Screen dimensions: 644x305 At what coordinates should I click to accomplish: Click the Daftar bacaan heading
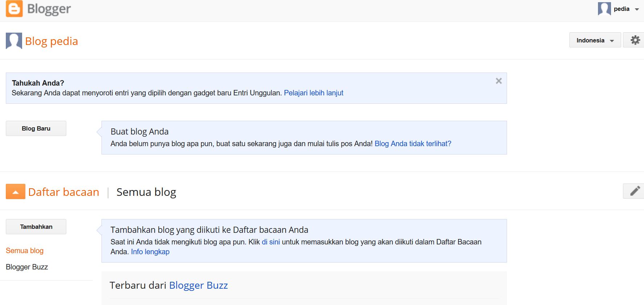pyautogui.click(x=63, y=192)
